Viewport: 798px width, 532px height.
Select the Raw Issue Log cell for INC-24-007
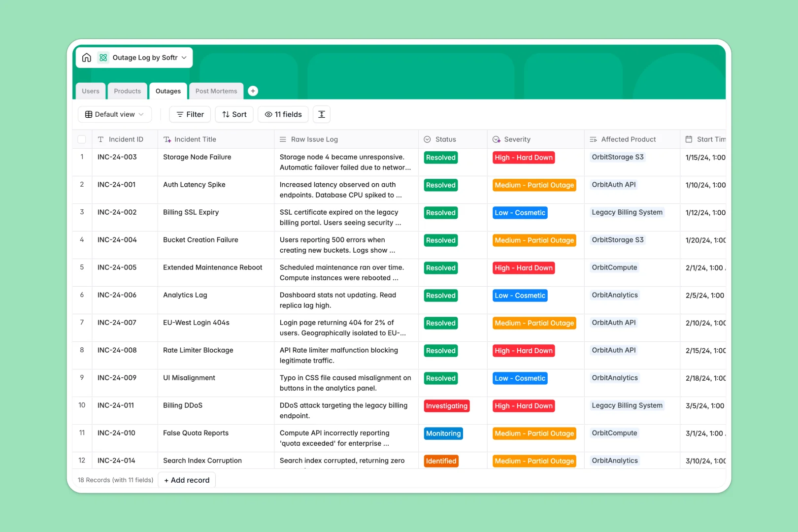pyautogui.click(x=346, y=328)
